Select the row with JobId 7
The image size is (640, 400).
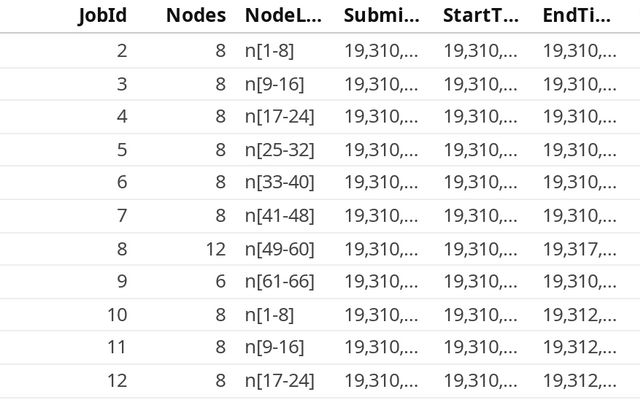tap(320, 216)
